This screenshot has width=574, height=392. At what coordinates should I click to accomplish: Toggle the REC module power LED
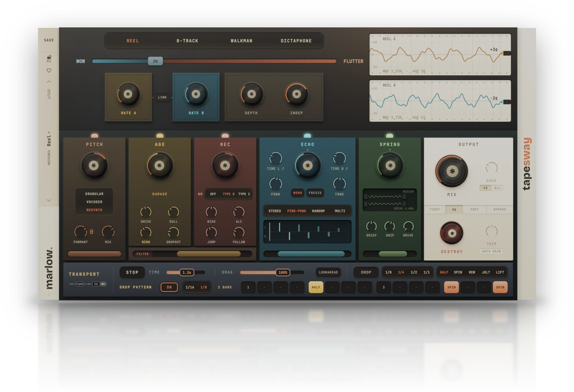(225, 136)
